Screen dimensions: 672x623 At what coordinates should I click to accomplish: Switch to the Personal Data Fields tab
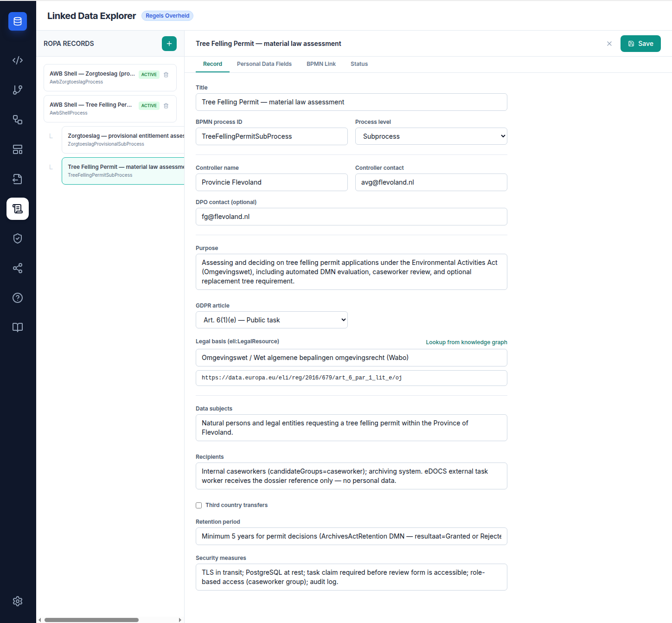pos(264,64)
